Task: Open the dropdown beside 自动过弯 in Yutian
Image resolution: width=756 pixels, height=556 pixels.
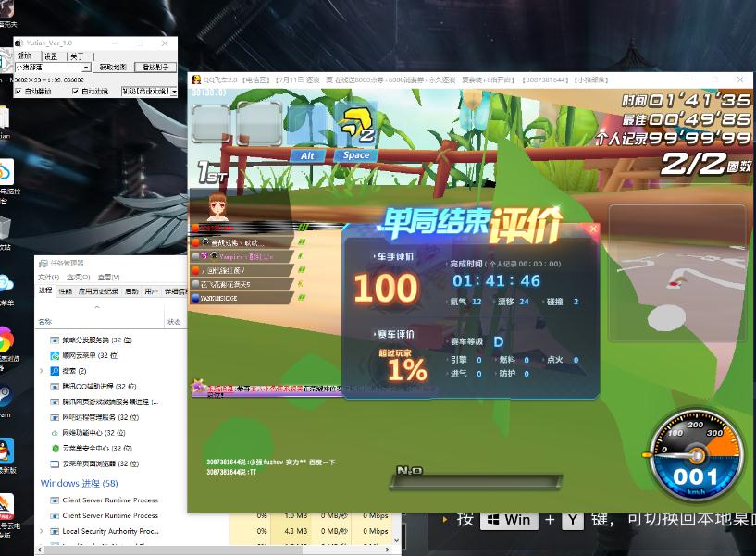Action: (174, 92)
